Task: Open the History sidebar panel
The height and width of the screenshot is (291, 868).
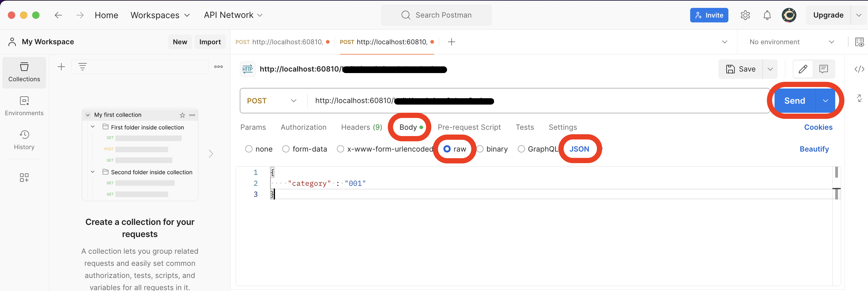Action: [24, 140]
